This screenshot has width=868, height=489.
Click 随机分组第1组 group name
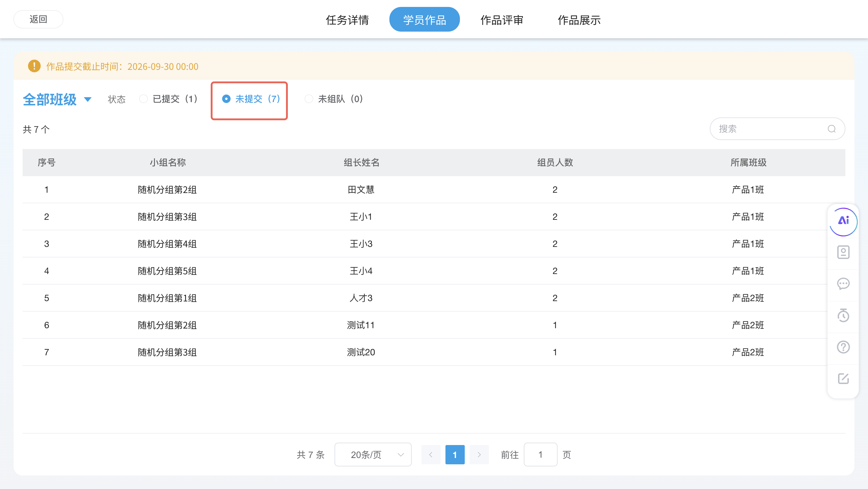pos(167,298)
